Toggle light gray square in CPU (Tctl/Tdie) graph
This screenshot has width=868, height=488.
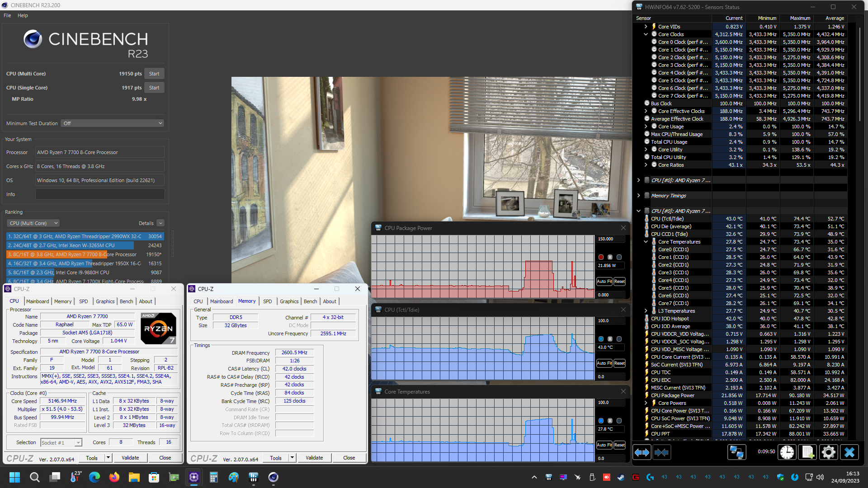(610, 339)
